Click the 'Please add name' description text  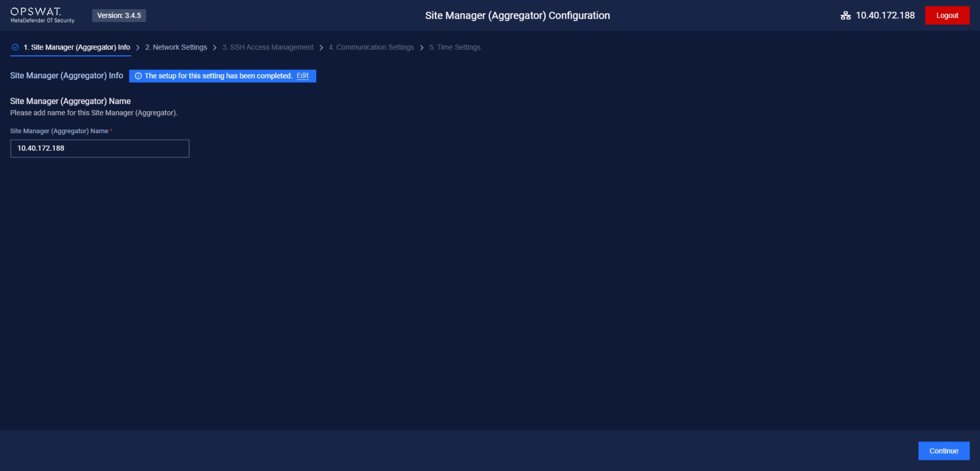94,113
